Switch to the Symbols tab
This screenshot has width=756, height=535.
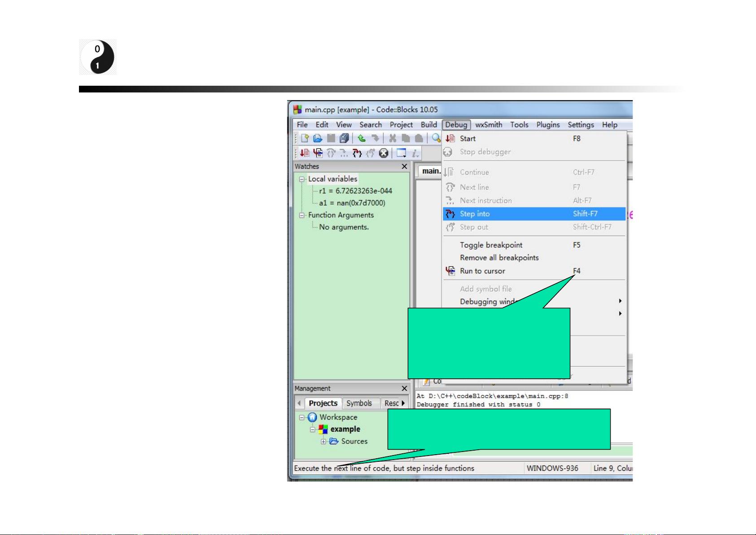(x=359, y=403)
